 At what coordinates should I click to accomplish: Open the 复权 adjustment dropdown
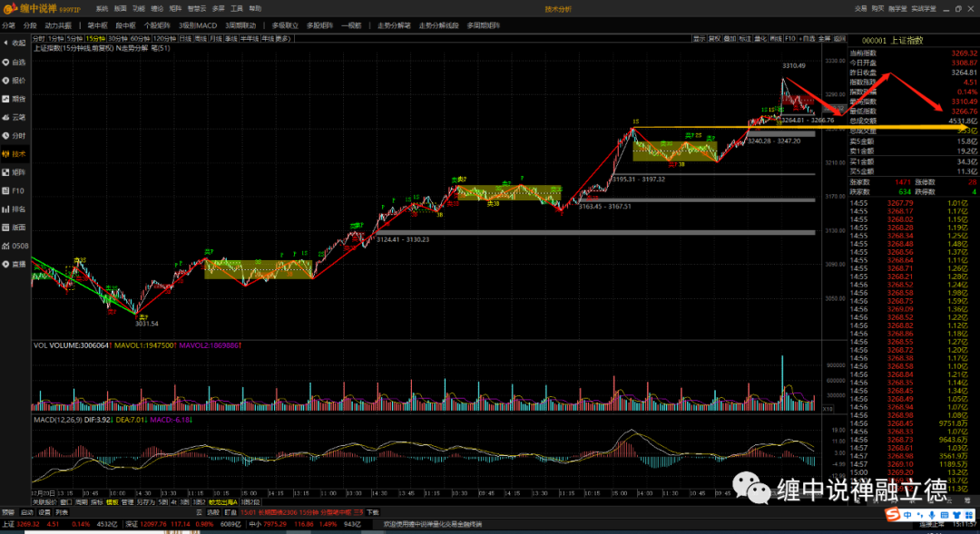714,39
